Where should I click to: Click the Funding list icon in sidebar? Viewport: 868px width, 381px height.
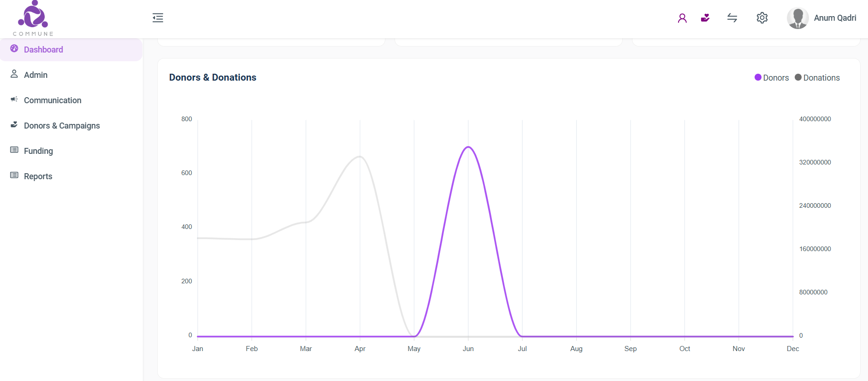[x=14, y=150]
